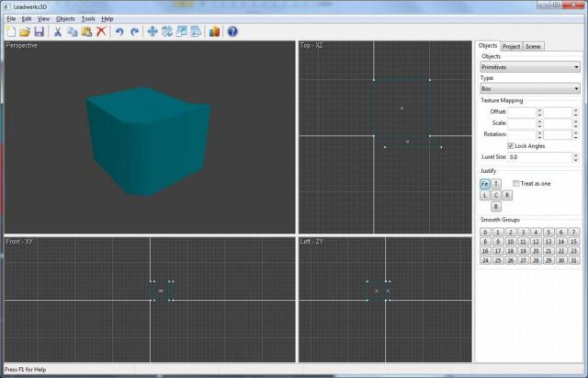588x378 pixels.
Task: Open the Type dropdown showing Box
Action: (x=529, y=88)
